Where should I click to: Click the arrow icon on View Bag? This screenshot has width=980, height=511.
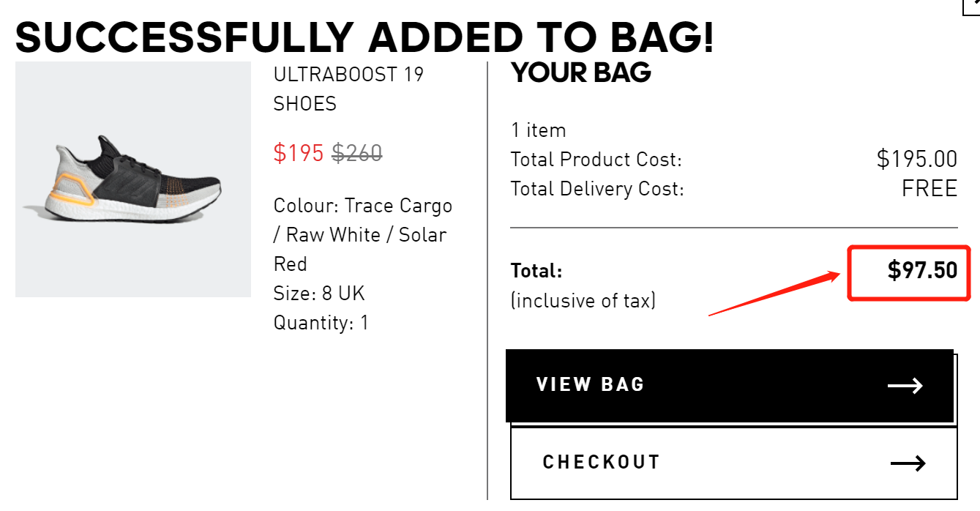(905, 386)
